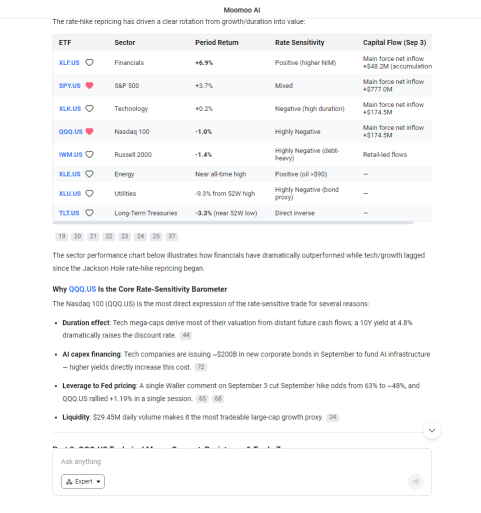Click the Capital Flow (Sep 3) header
The height and width of the screenshot is (513, 481).
(394, 43)
